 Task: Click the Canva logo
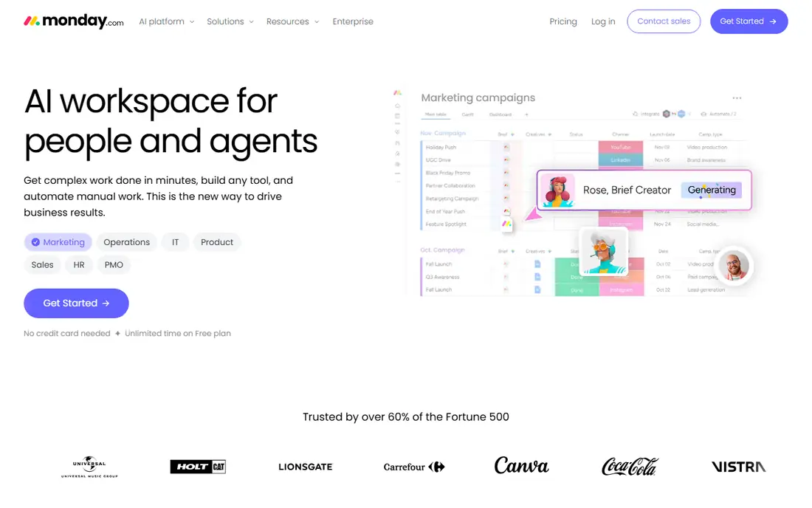pos(521,465)
